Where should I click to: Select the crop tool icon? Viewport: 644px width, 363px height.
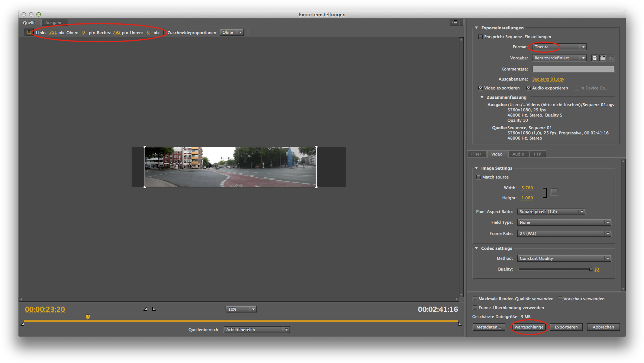pyautogui.click(x=29, y=32)
